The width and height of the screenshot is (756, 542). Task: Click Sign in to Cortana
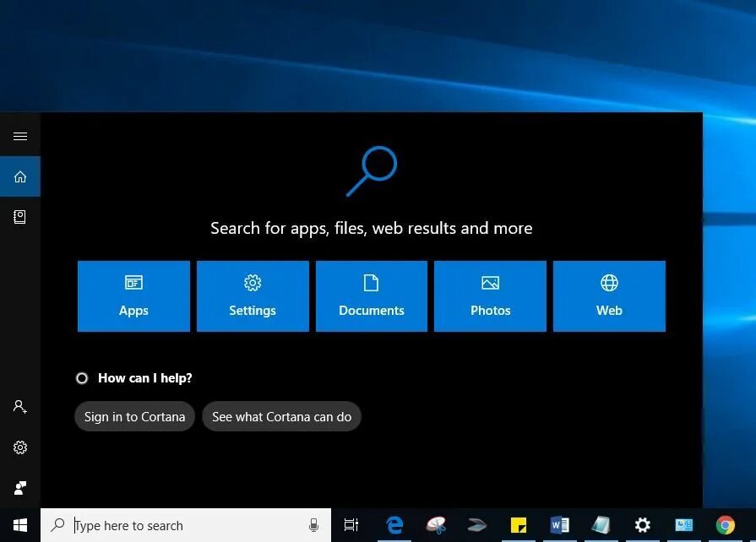pos(134,416)
